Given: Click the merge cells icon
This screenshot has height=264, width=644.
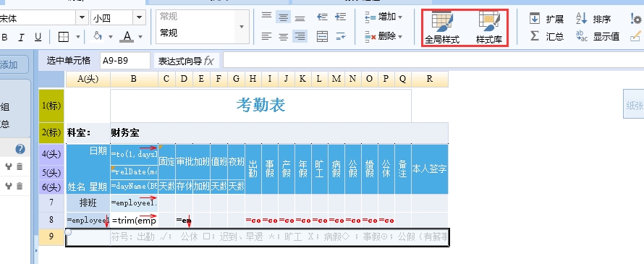Looking at the screenshot, I should pyautogui.click(x=323, y=37).
